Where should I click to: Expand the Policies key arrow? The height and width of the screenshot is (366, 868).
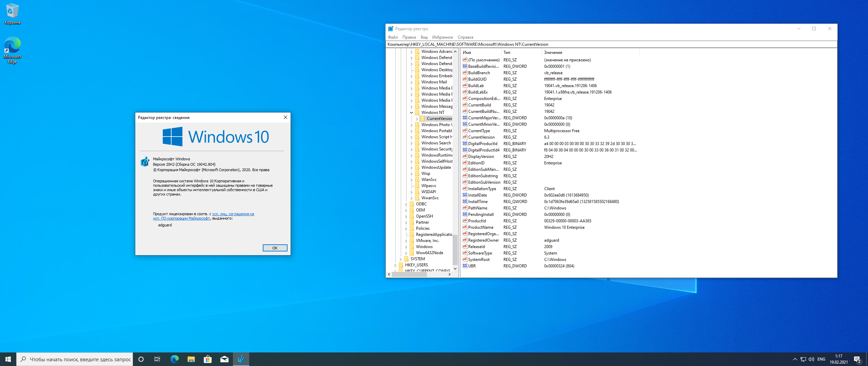(x=406, y=228)
